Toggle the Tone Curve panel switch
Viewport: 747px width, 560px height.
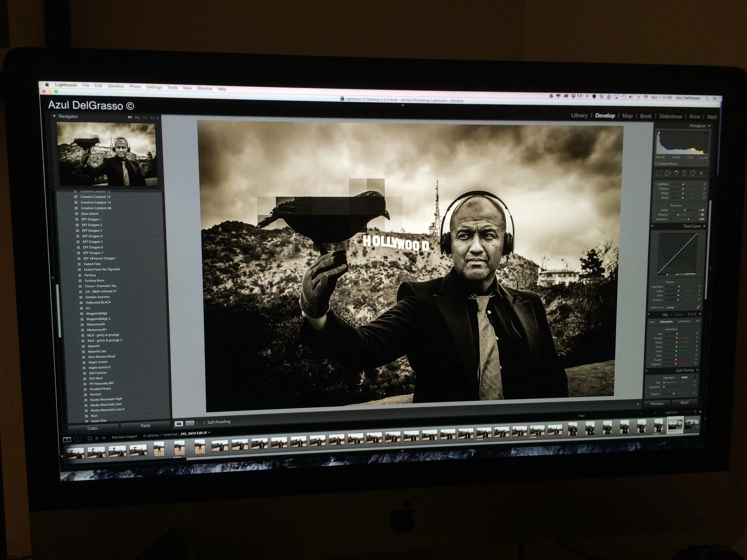click(652, 226)
